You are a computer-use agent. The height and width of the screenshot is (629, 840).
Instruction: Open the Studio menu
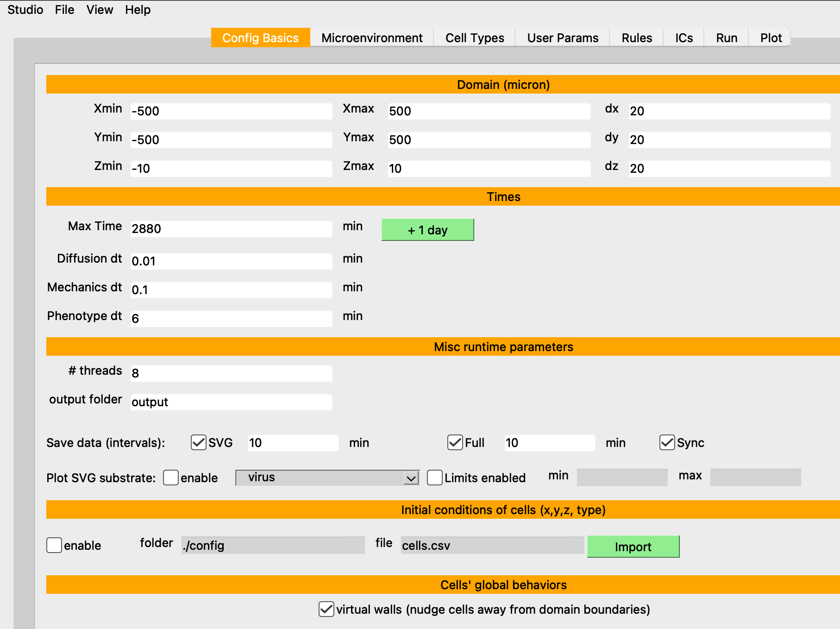(x=25, y=10)
